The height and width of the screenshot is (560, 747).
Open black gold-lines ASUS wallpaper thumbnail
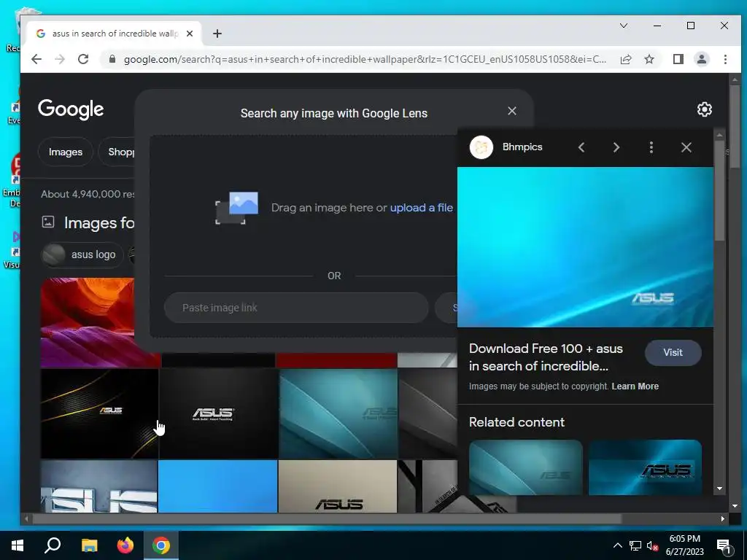(99, 413)
